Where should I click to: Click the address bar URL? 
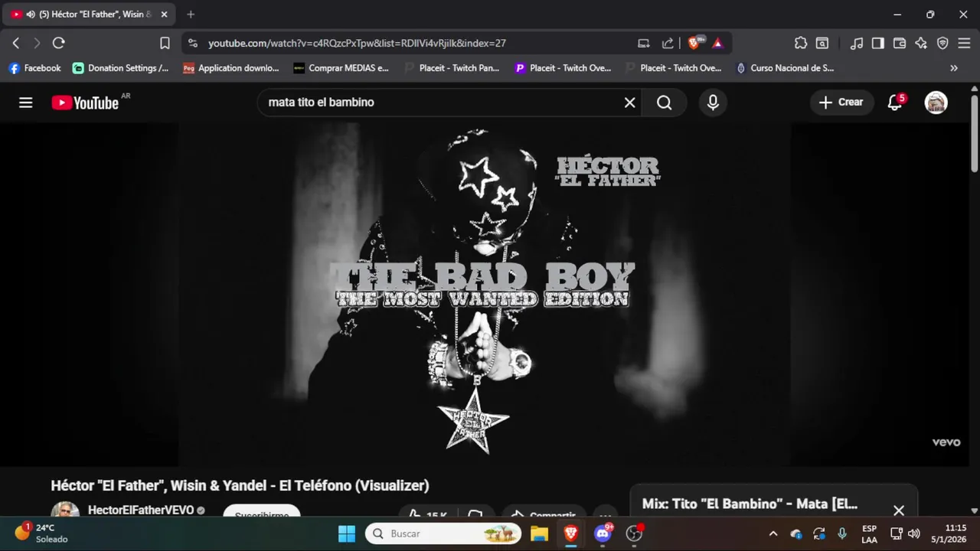point(357,44)
